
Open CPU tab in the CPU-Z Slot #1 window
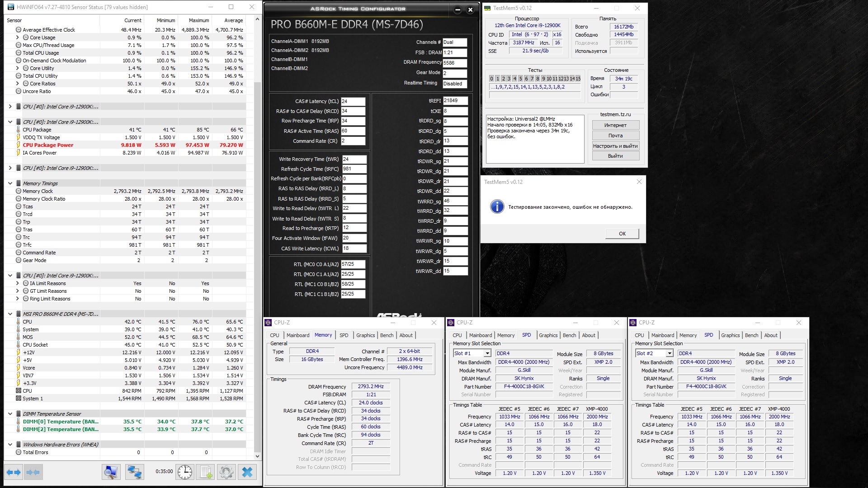[x=458, y=335]
